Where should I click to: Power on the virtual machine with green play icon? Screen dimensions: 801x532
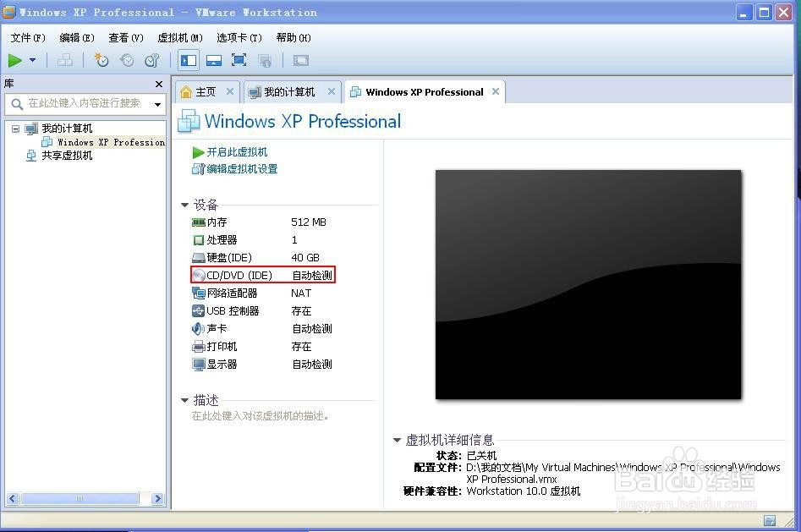(16, 60)
